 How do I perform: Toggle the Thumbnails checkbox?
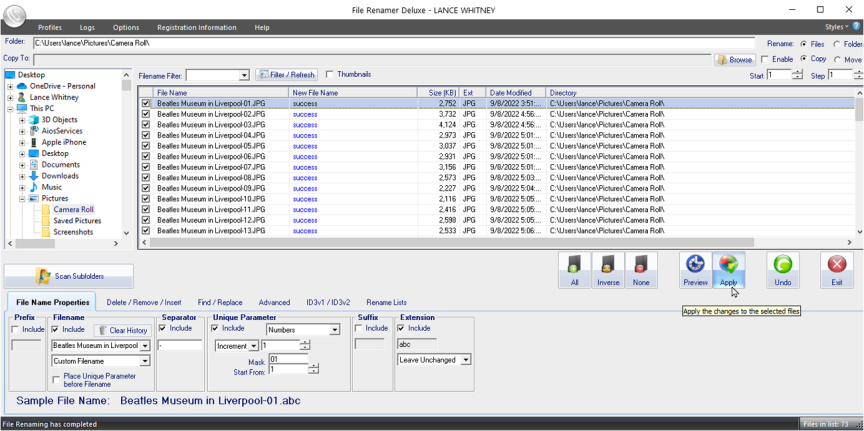[x=330, y=74]
